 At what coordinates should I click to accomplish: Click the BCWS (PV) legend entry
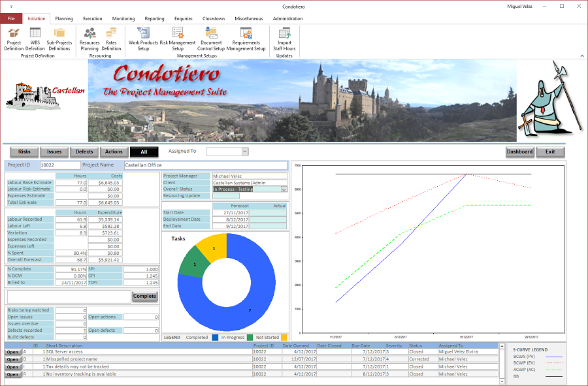pyautogui.click(x=538, y=357)
